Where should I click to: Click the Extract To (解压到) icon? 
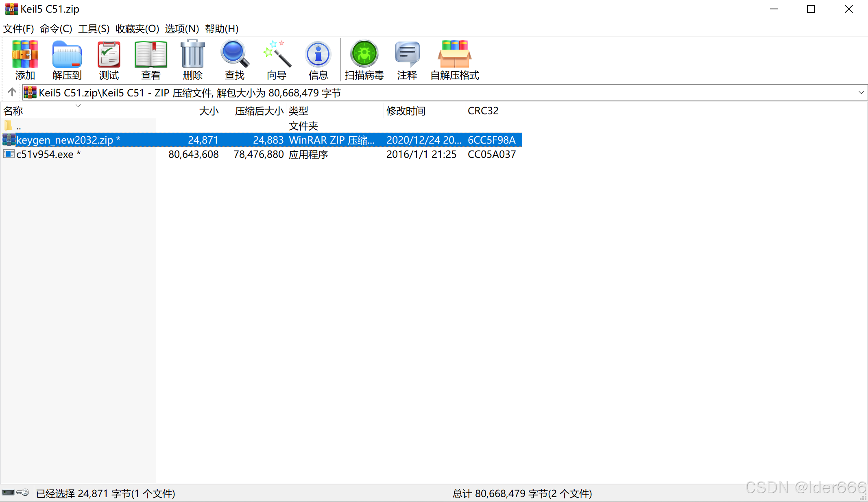click(67, 59)
